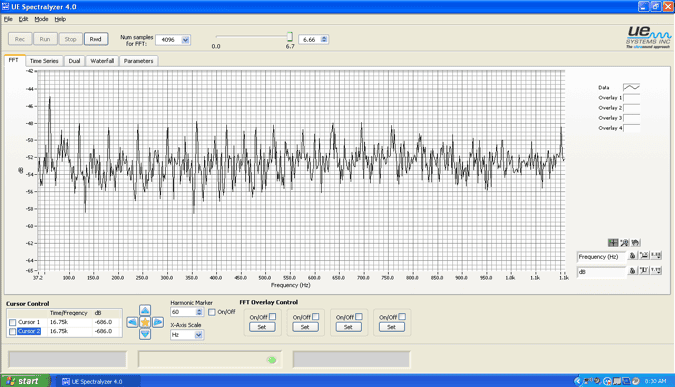675x387 pixels.
Task: Autoscale the Frequency (Hz) axis once
Action: [644, 256]
